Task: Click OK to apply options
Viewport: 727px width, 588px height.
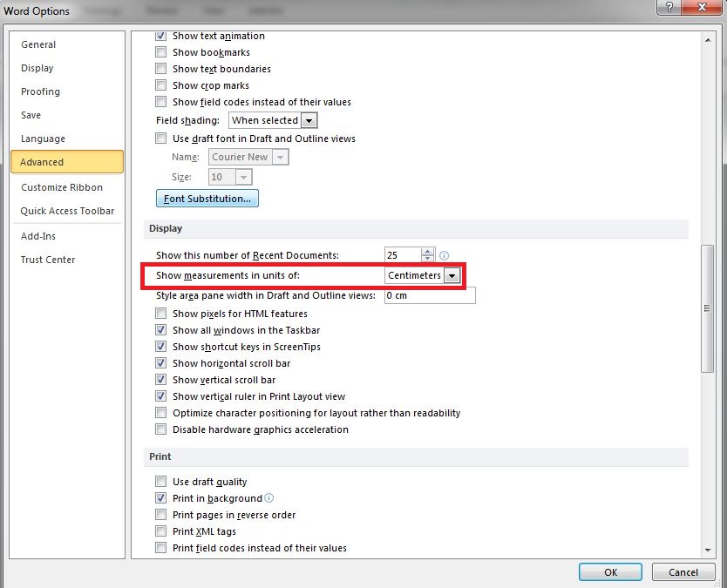Action: [x=610, y=572]
